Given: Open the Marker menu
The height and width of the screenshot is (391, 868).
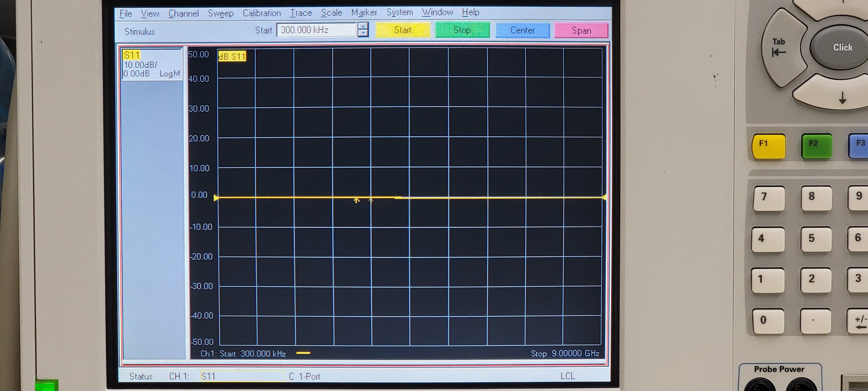Looking at the screenshot, I should 364,12.
